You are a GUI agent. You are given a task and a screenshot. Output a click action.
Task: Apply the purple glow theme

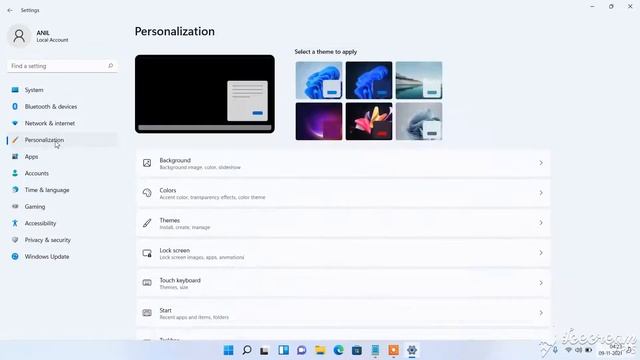pos(319,121)
